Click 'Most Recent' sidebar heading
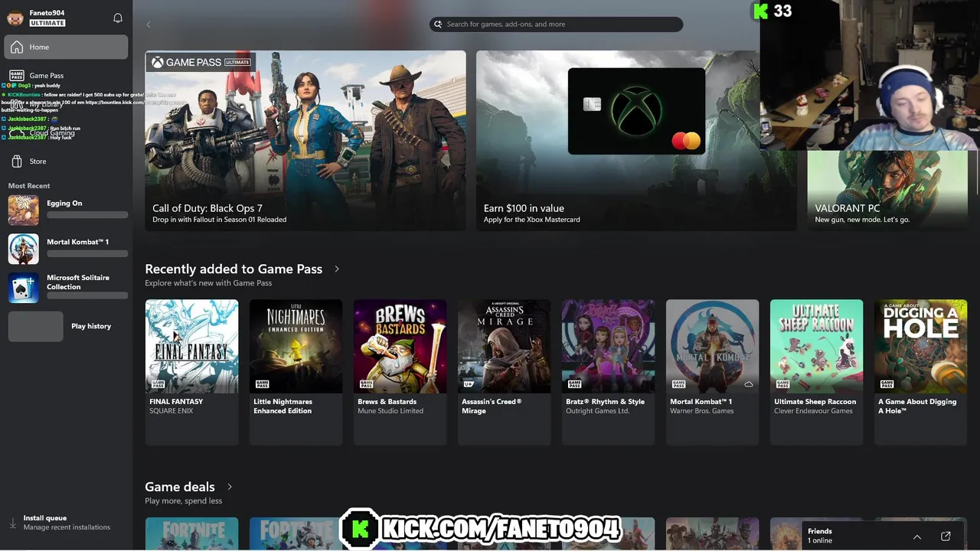Screen dimensions: 980x551 (29, 186)
